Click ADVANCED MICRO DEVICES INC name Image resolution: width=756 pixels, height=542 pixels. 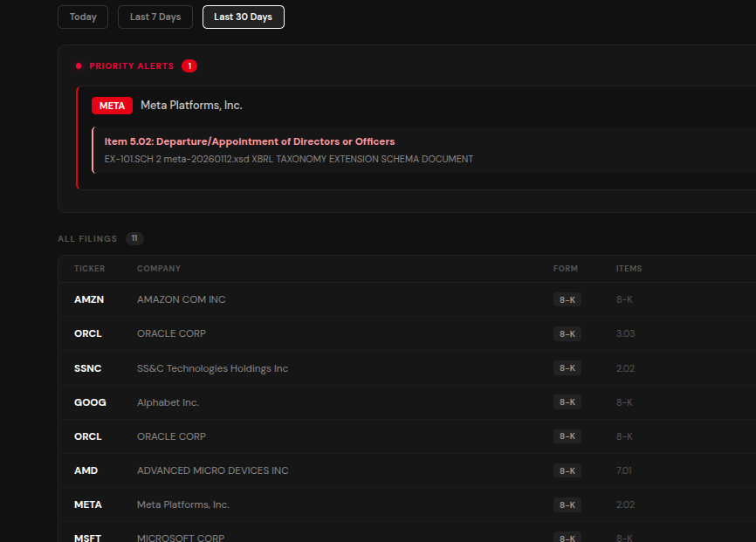coord(213,470)
